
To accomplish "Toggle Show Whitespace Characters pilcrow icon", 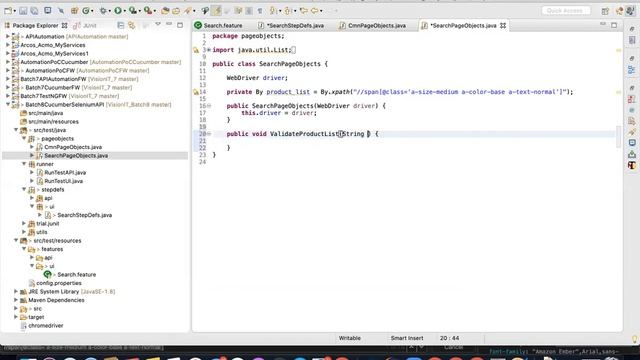I will (x=260, y=11).
